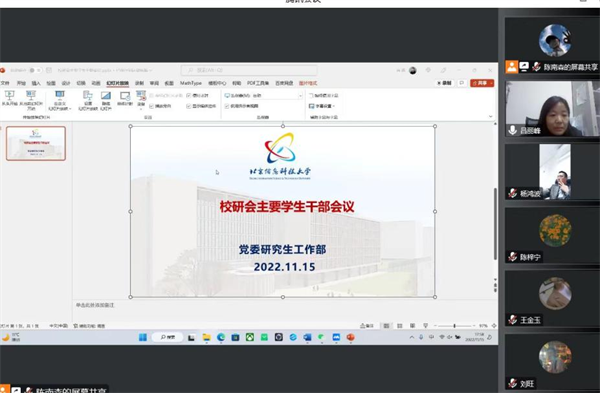
Task: Click the zoom slider in status bar
Action: tap(455, 326)
